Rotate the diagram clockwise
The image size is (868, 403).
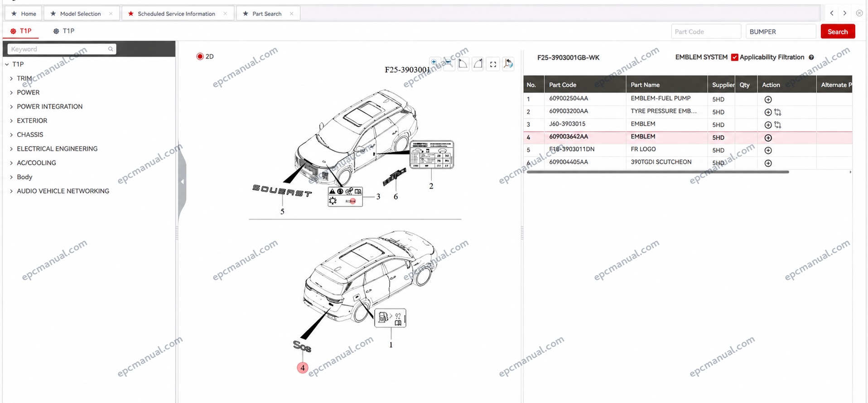coord(478,64)
